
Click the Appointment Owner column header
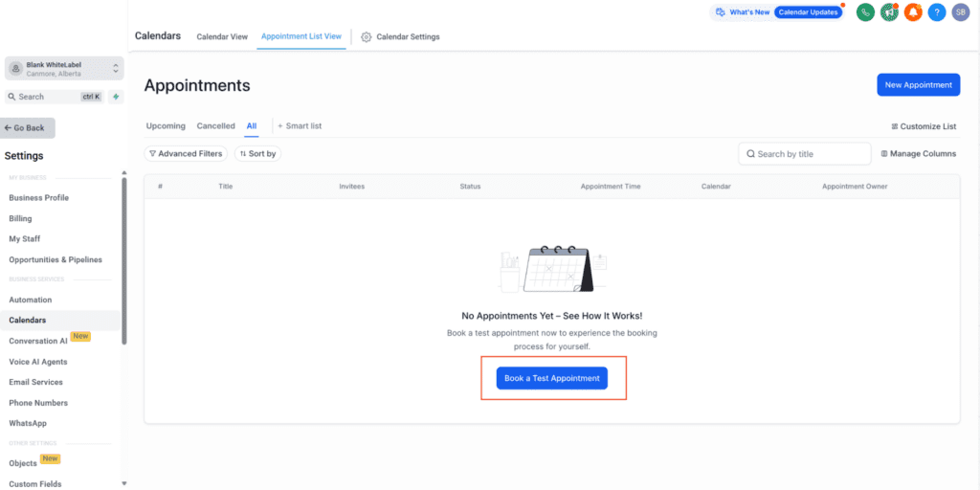pos(855,187)
